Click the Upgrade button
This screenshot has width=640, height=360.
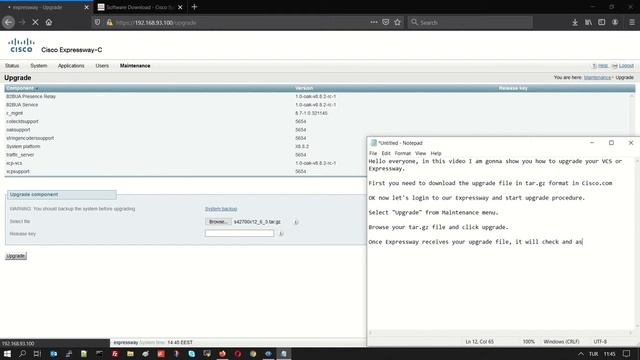point(16,256)
